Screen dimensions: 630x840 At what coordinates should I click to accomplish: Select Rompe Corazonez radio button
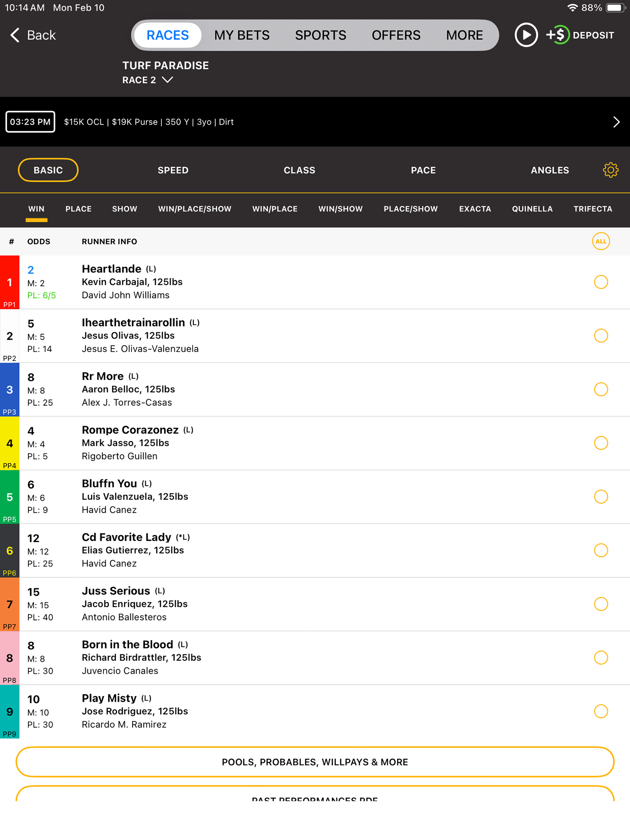click(x=601, y=443)
